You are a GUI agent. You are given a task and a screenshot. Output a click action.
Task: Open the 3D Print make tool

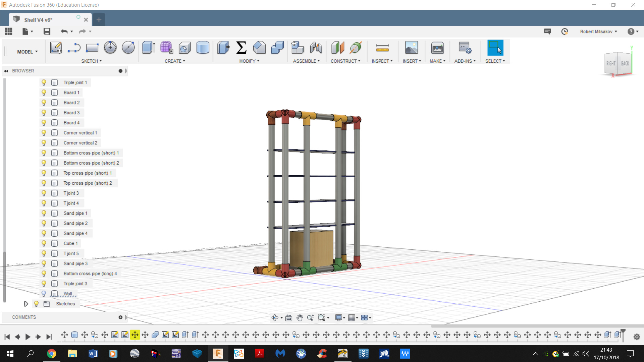click(x=437, y=48)
